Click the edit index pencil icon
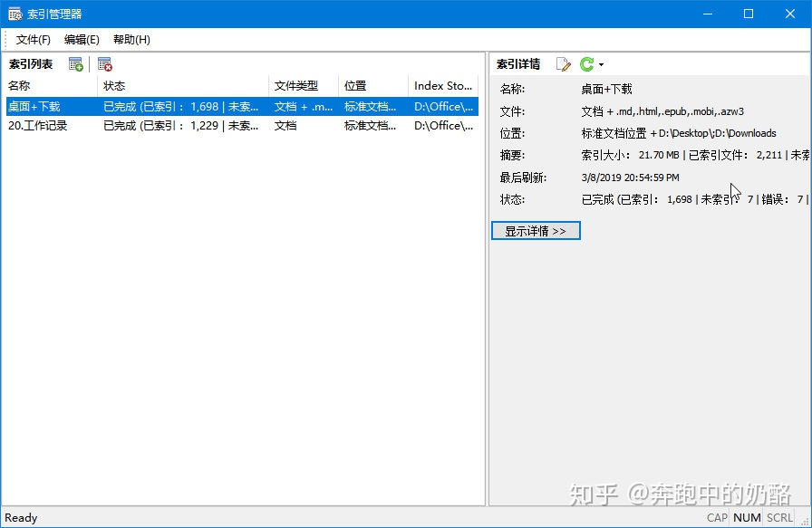The image size is (812, 528). click(x=563, y=64)
